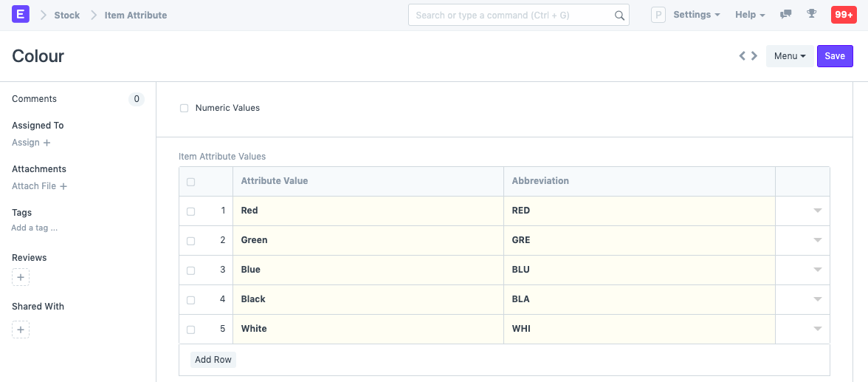Enable the Numeric Values checkbox
Image resolution: width=868 pixels, height=382 pixels.
(x=185, y=109)
